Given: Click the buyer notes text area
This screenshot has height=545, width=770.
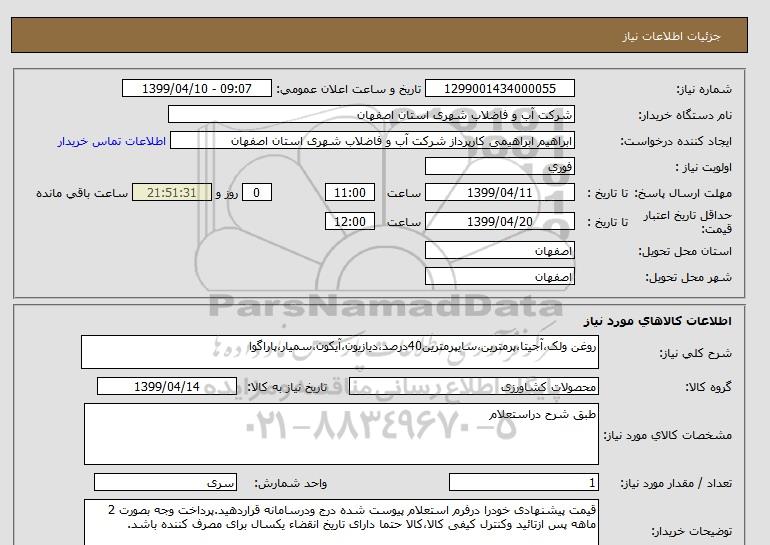Looking at the screenshot, I should [x=341, y=522].
